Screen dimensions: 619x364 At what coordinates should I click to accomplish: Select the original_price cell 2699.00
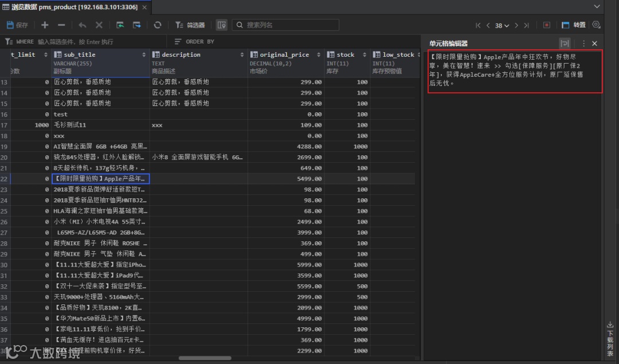[286, 157]
